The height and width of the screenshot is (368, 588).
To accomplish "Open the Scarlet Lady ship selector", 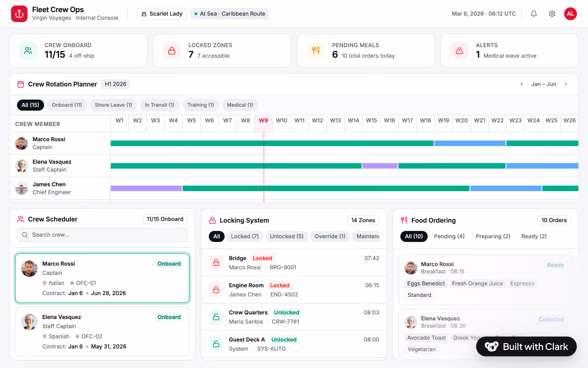I will point(161,14).
